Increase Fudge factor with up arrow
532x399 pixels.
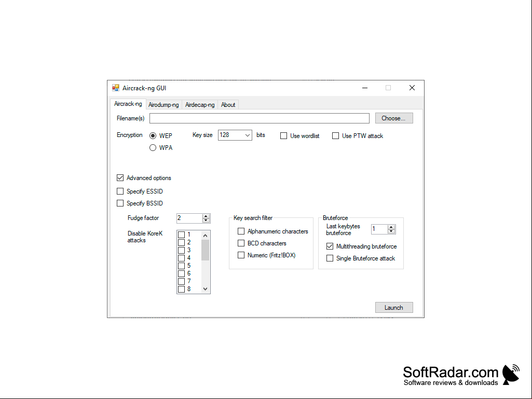(x=206, y=216)
